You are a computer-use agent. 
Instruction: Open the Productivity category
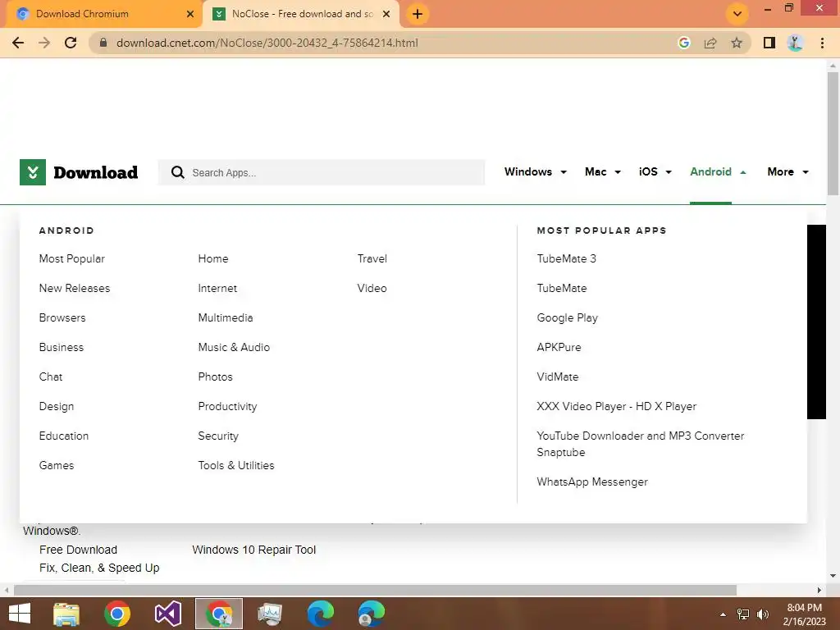(228, 407)
